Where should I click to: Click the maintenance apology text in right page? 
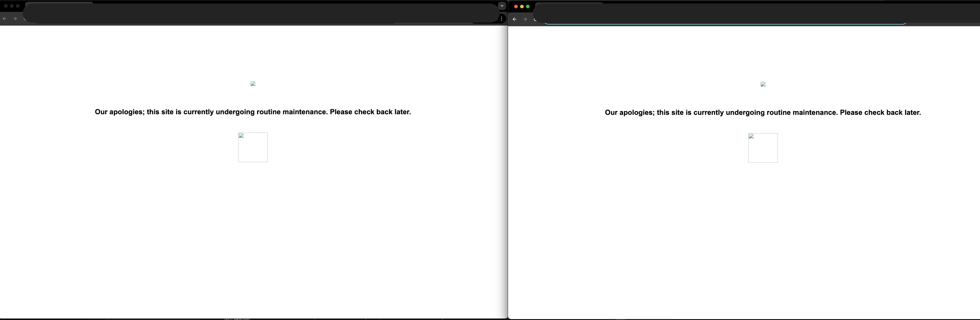click(763, 113)
